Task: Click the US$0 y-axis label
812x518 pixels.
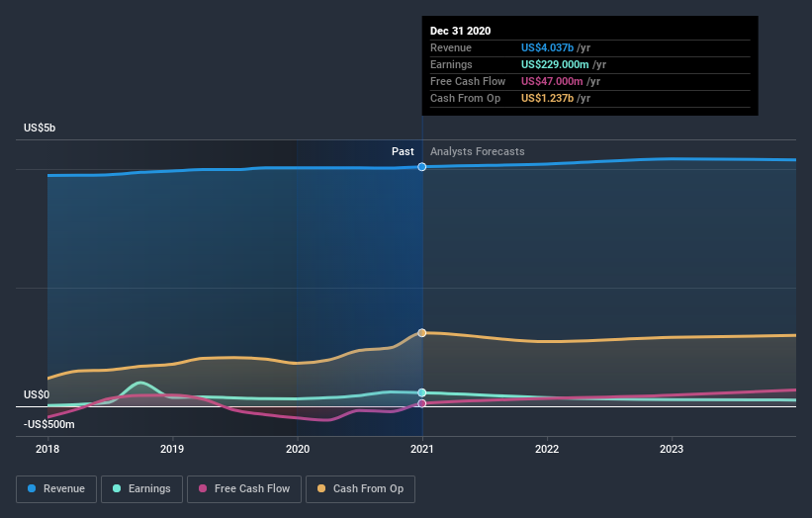Action: point(37,394)
